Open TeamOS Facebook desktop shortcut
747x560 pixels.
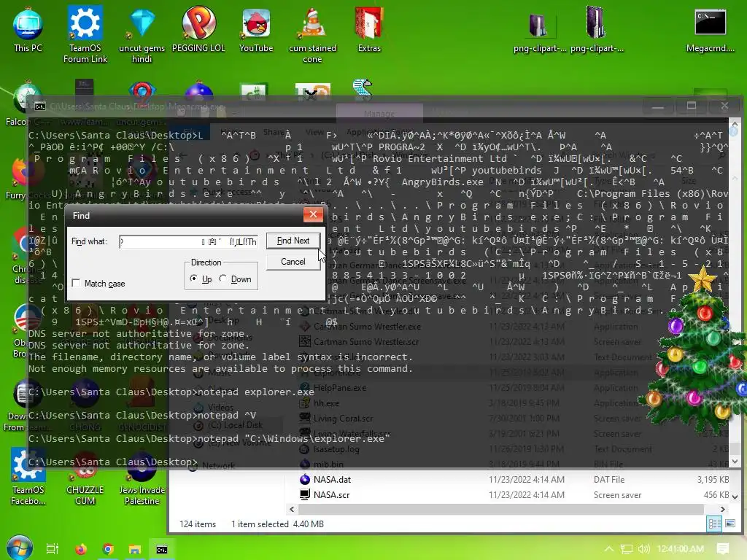[x=28, y=476]
